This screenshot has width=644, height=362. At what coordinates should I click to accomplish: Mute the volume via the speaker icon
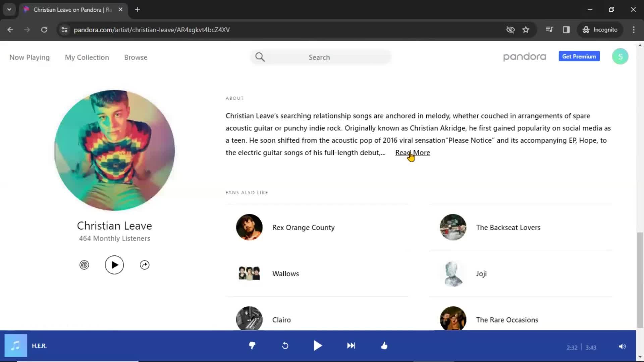tap(622, 347)
